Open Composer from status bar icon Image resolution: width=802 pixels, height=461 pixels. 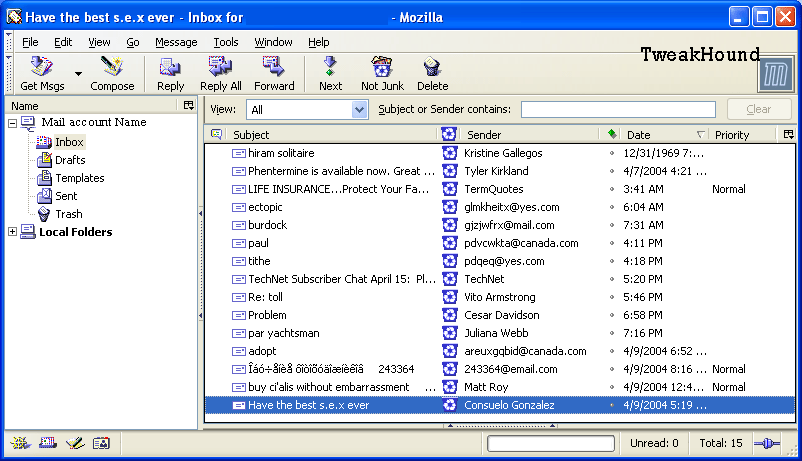[75, 443]
